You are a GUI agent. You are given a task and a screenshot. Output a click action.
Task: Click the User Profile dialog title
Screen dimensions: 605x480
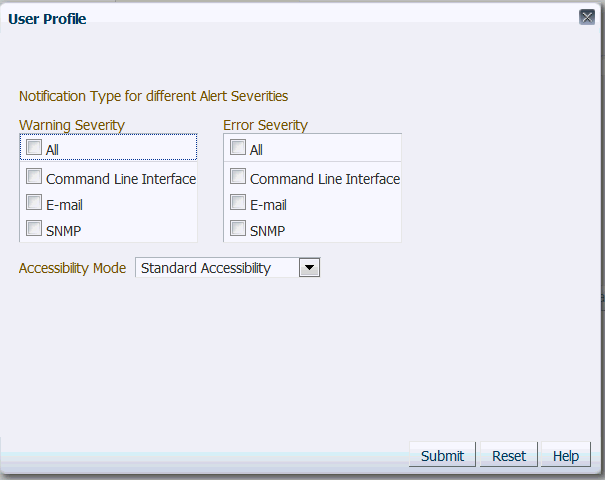pos(47,19)
